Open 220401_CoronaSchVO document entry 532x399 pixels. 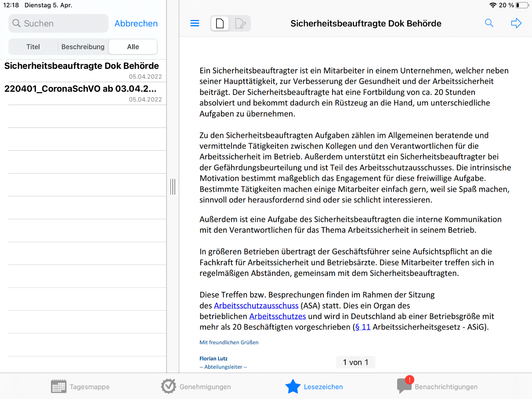[x=83, y=93]
